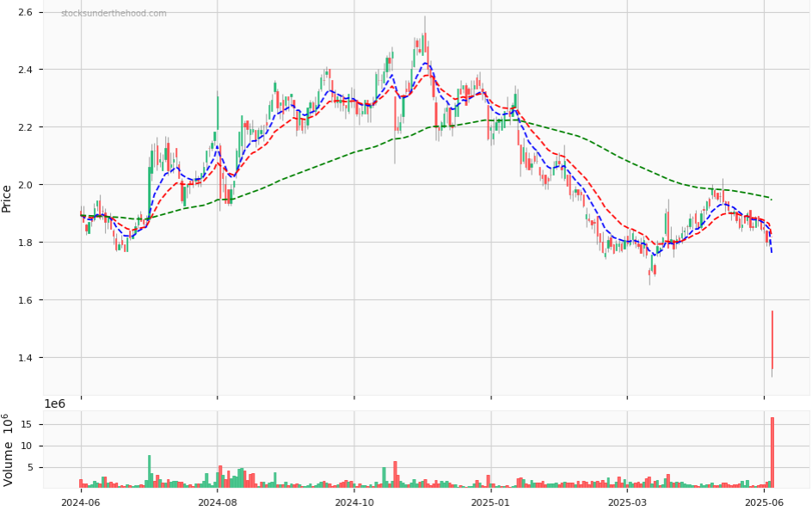Click the 2.0 price axis label
Viewport: 812px width, 511px height.
pos(25,185)
